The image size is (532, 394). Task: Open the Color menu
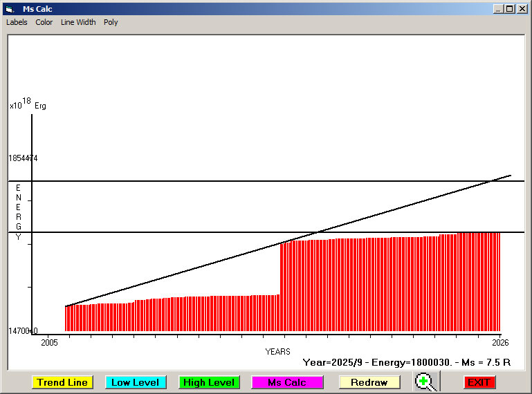tap(44, 22)
